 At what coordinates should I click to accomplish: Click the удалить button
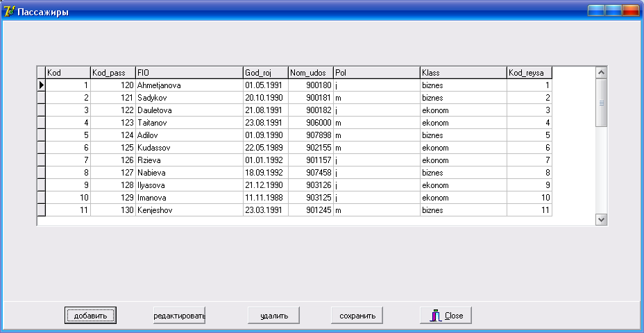[274, 316]
